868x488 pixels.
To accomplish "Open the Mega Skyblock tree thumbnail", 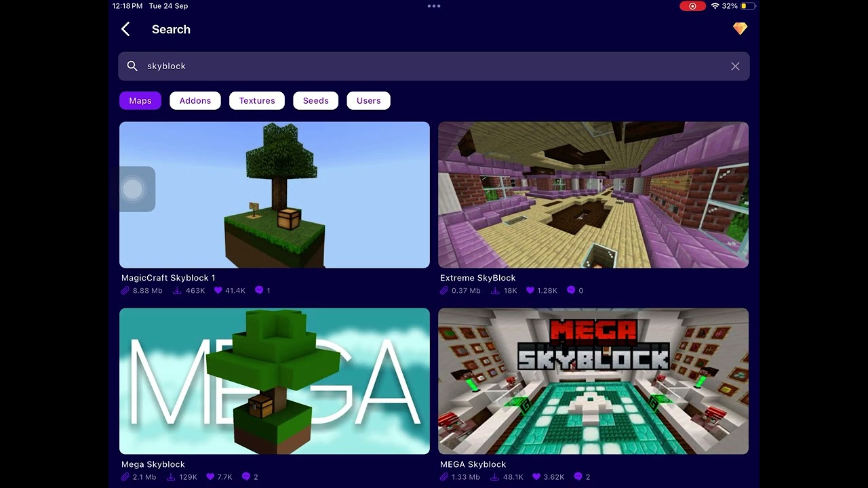I will (275, 381).
